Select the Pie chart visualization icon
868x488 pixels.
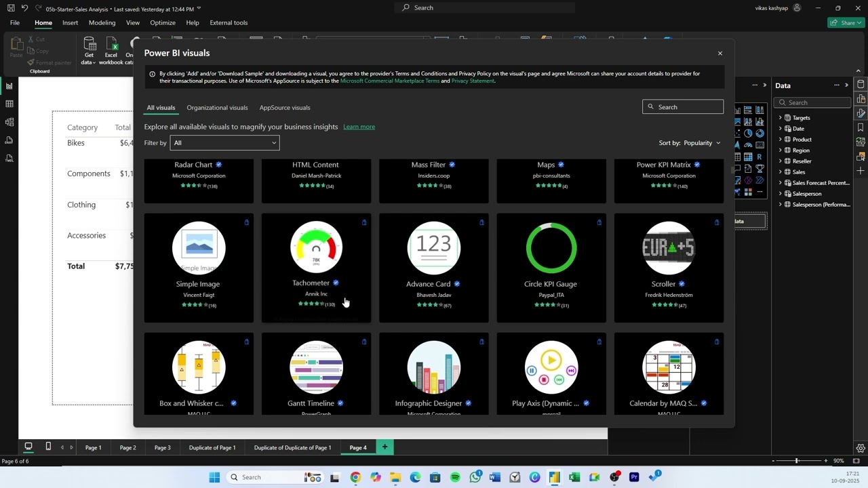pos(748,133)
